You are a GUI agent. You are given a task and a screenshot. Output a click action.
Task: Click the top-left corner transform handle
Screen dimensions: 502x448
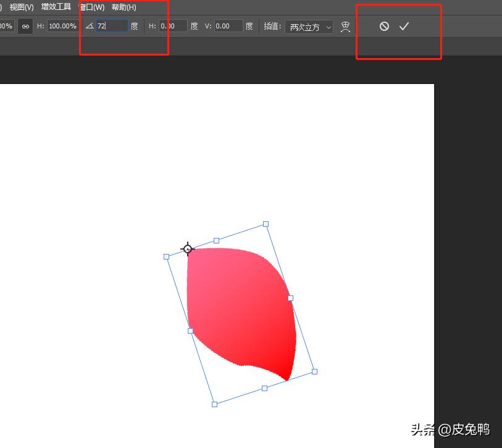click(x=166, y=256)
